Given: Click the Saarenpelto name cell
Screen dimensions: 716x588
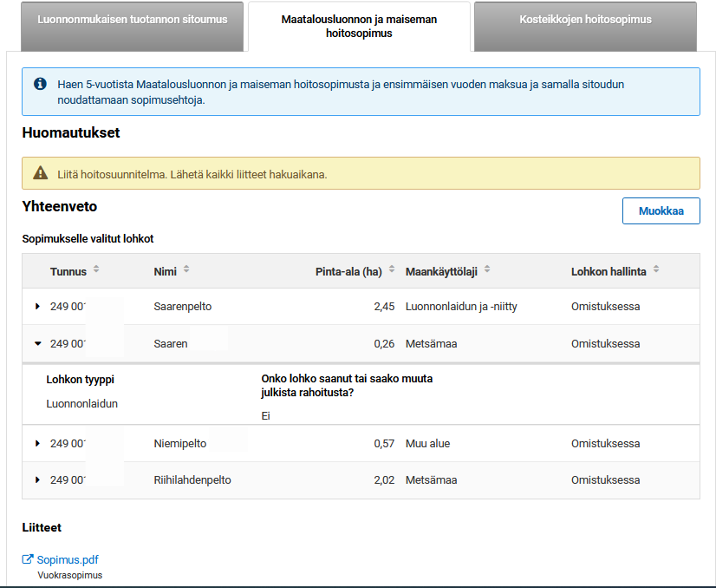Looking at the screenshot, I should [183, 306].
